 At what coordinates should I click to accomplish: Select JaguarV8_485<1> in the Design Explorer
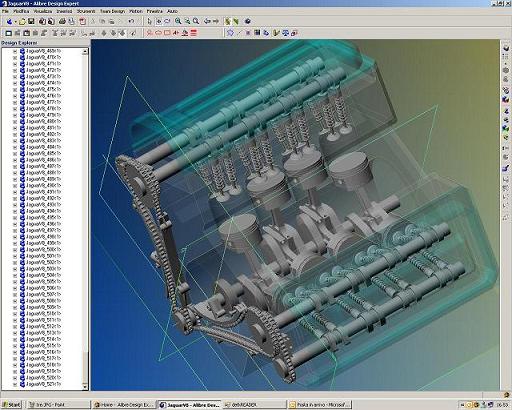43,153
